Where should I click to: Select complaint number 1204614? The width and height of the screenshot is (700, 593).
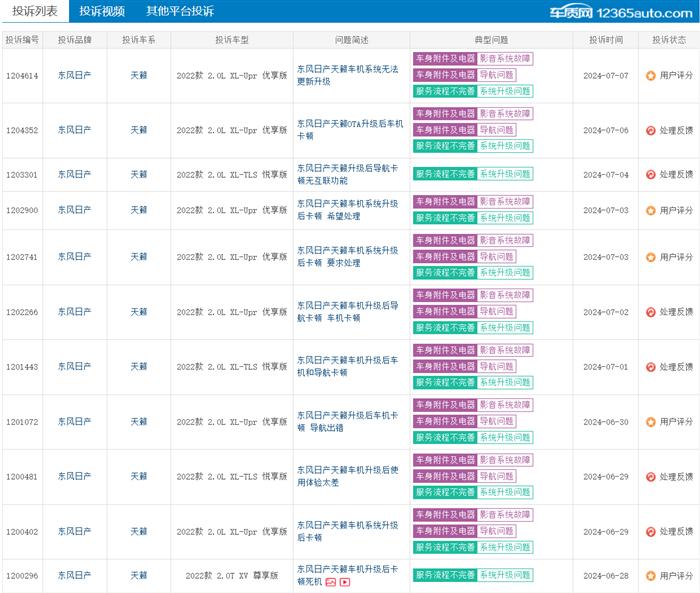click(x=22, y=76)
